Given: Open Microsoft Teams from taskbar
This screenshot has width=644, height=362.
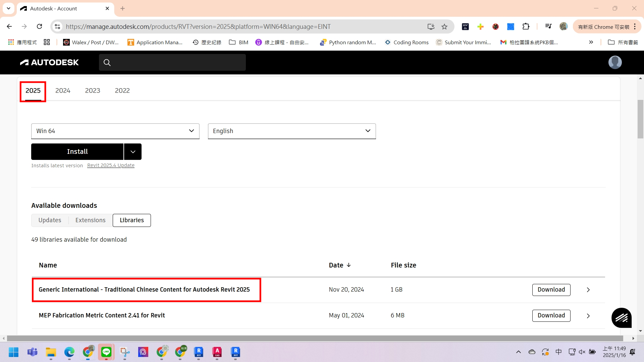Looking at the screenshot, I should pos(32,352).
